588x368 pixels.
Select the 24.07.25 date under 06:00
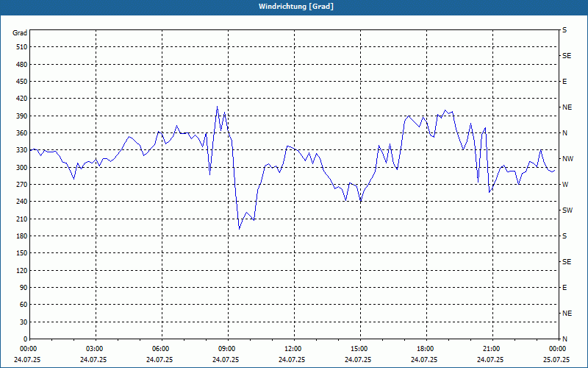click(159, 360)
